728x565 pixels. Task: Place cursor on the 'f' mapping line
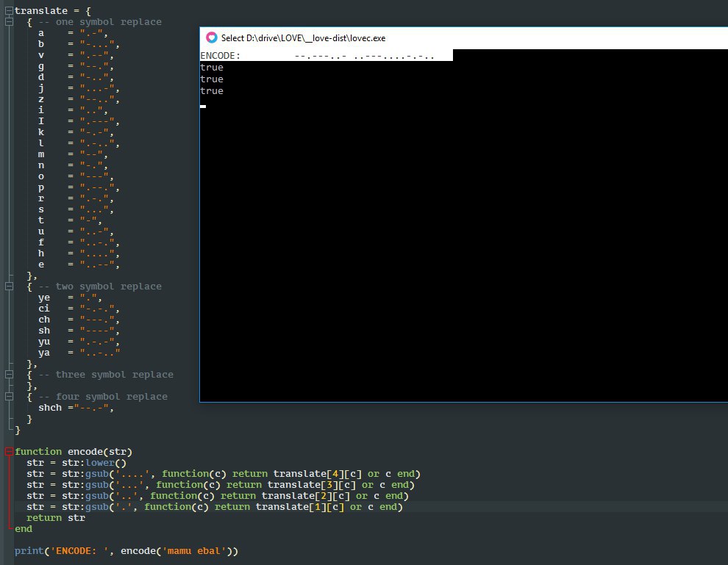[x=79, y=242]
